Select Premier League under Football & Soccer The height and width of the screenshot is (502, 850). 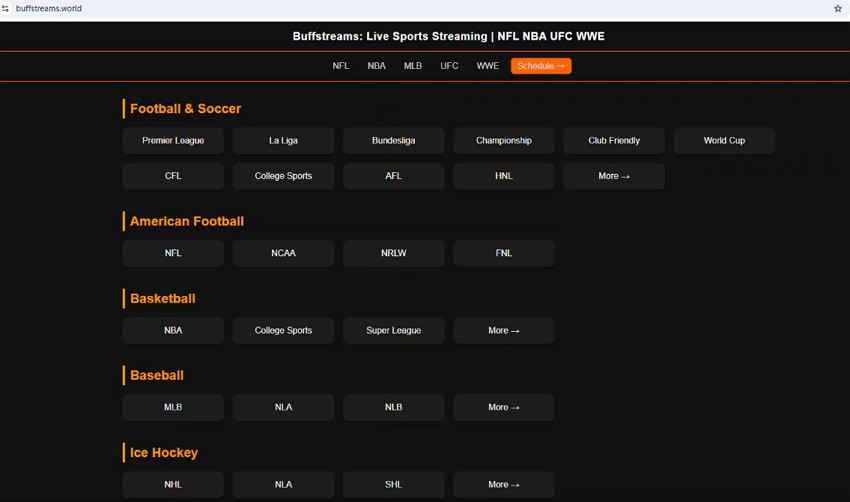[173, 140]
